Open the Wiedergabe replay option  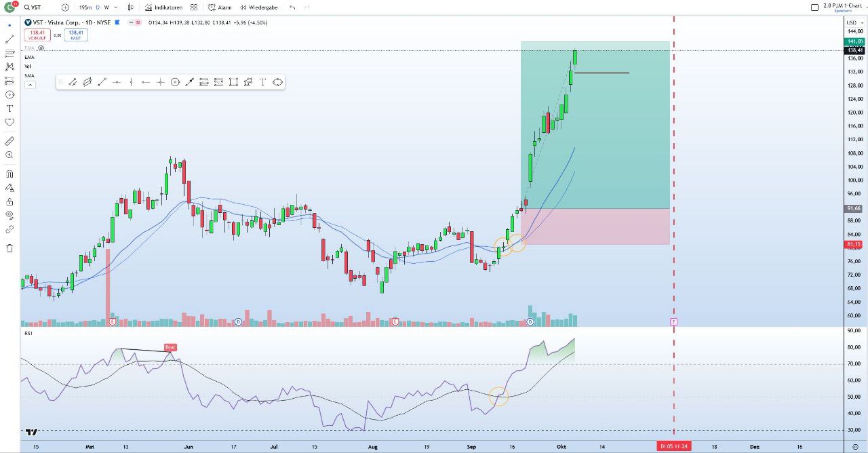258,7
